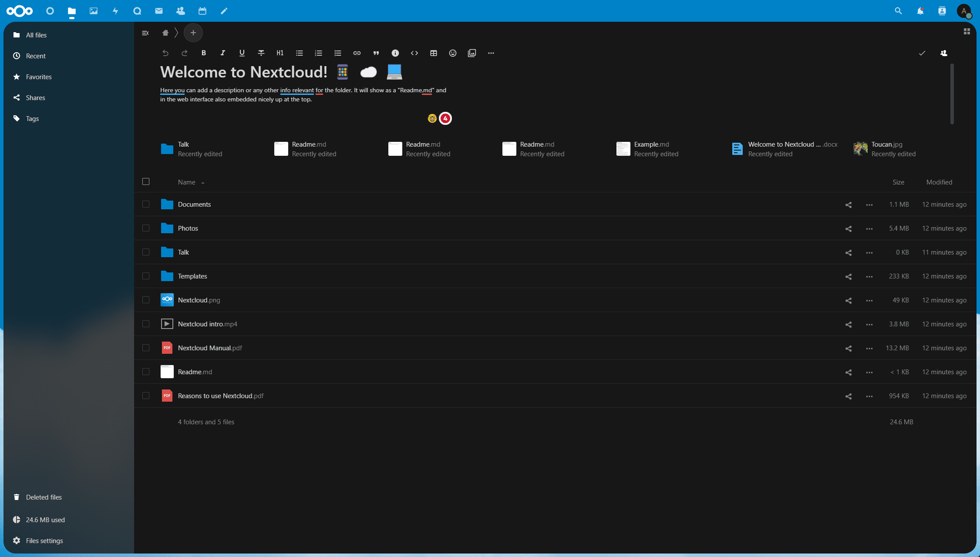Select the Documents folder checkbox
The height and width of the screenshot is (557, 980).
tap(146, 204)
